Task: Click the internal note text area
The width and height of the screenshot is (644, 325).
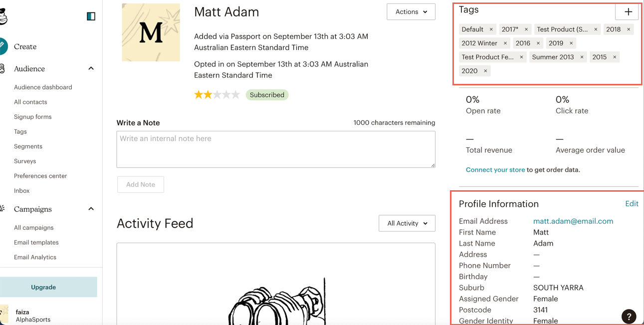Action: [x=275, y=149]
